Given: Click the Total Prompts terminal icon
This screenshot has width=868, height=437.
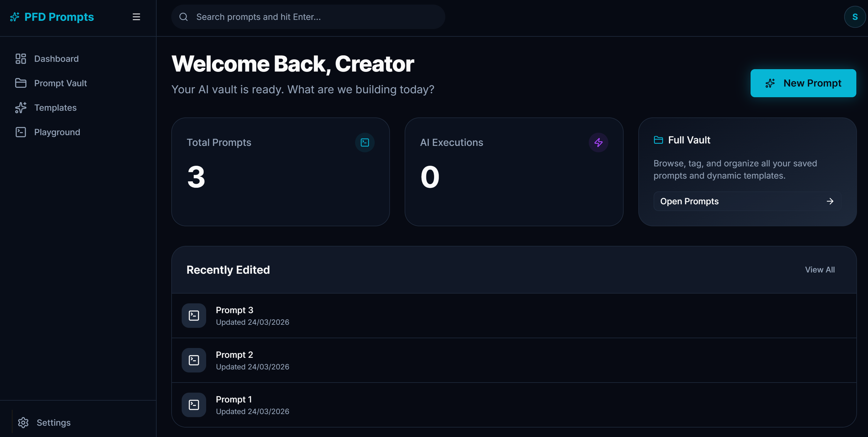Looking at the screenshot, I should tap(365, 143).
